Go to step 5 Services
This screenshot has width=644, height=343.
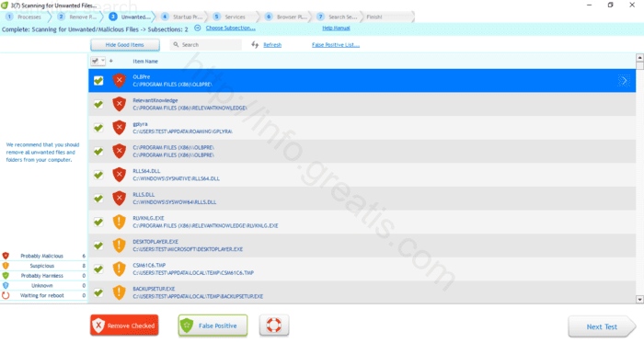coord(234,17)
